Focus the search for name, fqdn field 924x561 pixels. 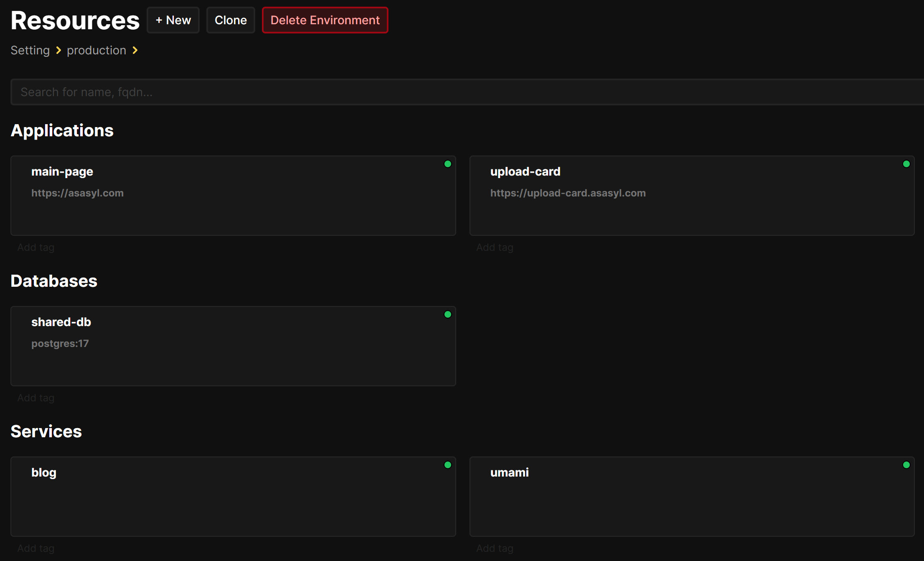pos(459,92)
